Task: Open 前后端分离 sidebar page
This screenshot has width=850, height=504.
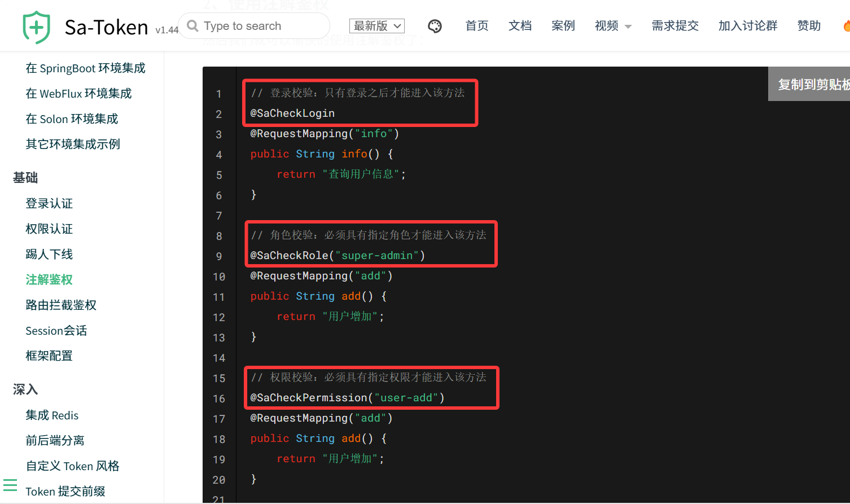Action: (55, 441)
